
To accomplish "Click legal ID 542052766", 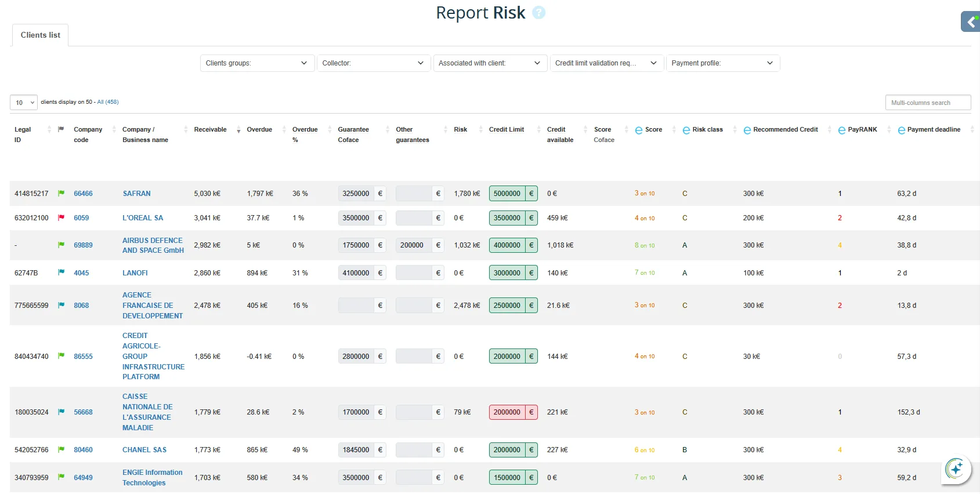I will click(x=31, y=450).
